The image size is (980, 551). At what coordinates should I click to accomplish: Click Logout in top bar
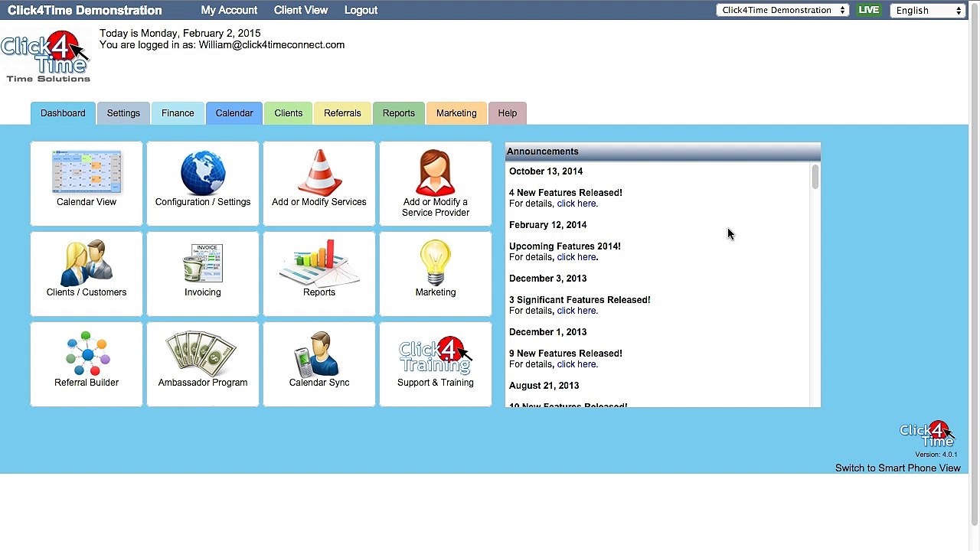[361, 10]
